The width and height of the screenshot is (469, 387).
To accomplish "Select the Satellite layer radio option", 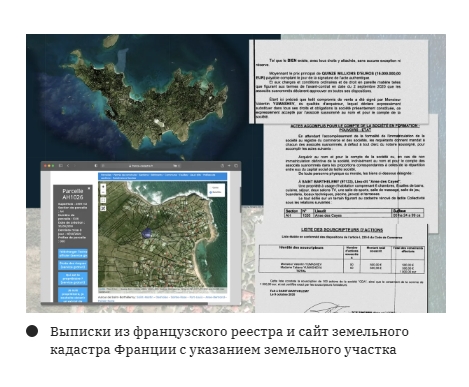I will 210,192.
